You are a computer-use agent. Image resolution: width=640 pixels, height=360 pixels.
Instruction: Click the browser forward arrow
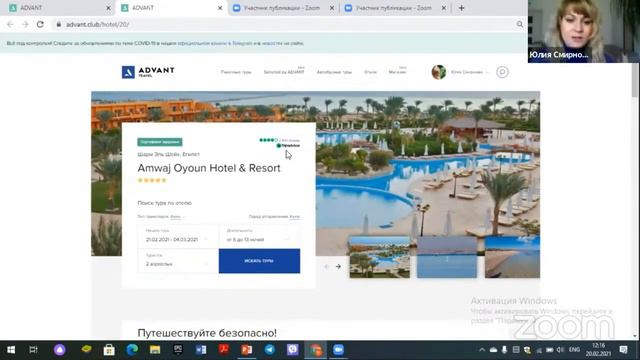pos(25,24)
